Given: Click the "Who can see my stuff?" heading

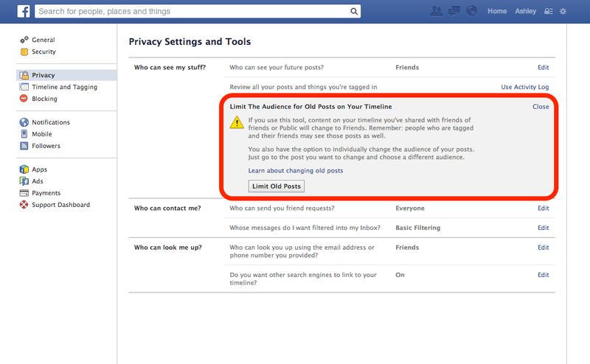Looking at the screenshot, I should (170, 67).
